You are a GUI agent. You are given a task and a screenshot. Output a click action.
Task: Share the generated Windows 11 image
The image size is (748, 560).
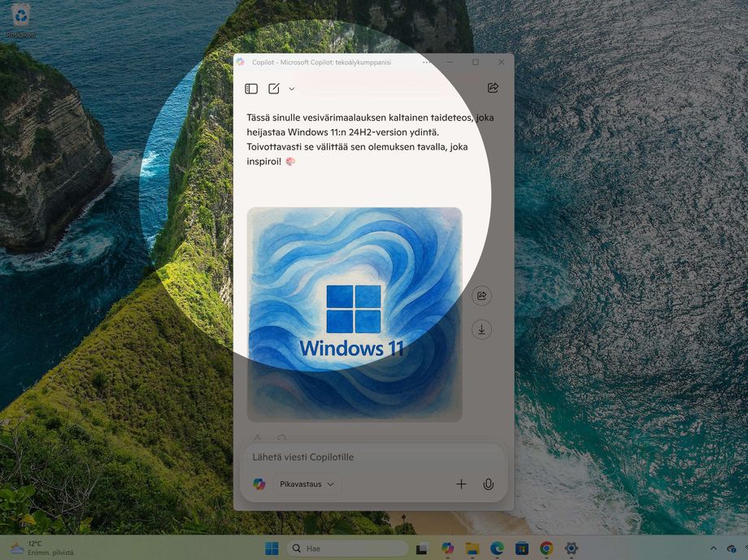(481, 296)
